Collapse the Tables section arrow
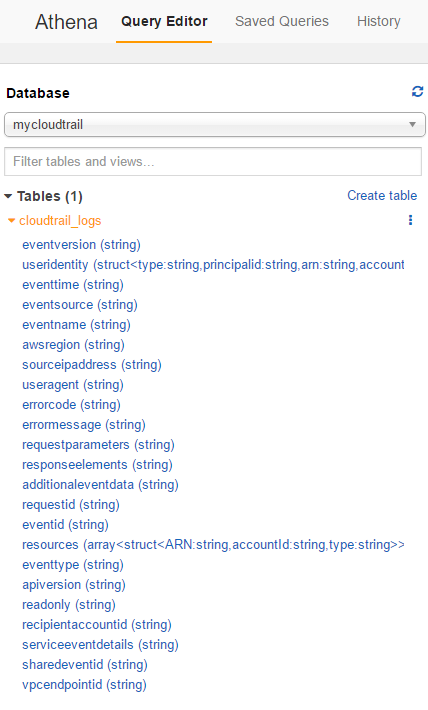 (x=8, y=197)
